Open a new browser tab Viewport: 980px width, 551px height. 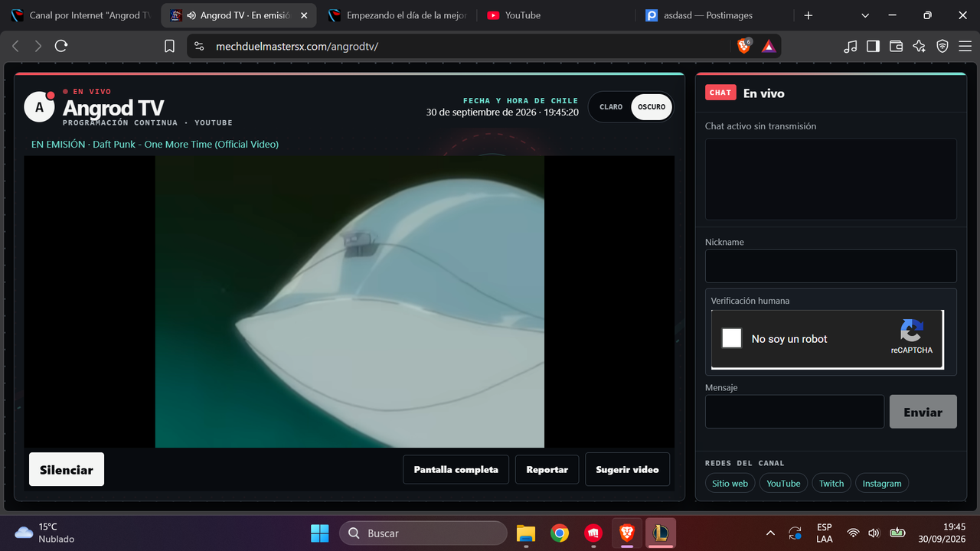point(808,15)
